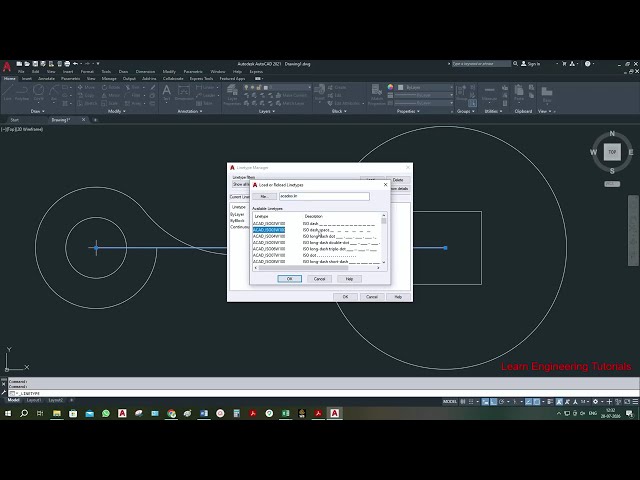The width and height of the screenshot is (640, 480).
Task: Open the Modify menu in menu bar
Action: (169, 71)
